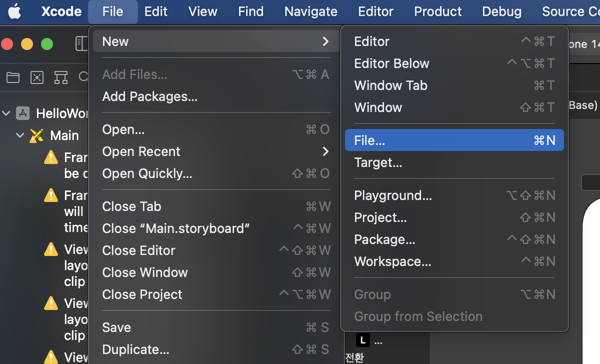Select Project... in New submenu
Image resolution: width=600 pixels, height=364 pixels.
[454, 217]
